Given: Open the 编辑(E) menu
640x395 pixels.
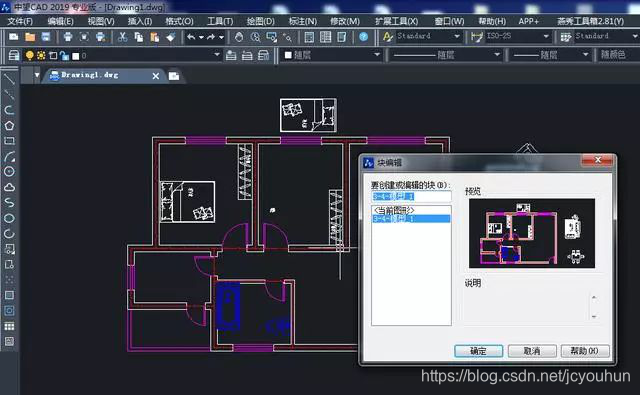Looking at the screenshot, I should [x=60, y=21].
